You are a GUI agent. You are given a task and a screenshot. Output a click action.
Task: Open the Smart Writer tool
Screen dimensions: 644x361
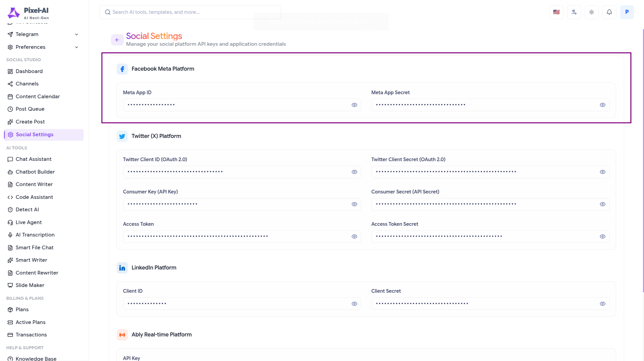[x=44, y=260]
